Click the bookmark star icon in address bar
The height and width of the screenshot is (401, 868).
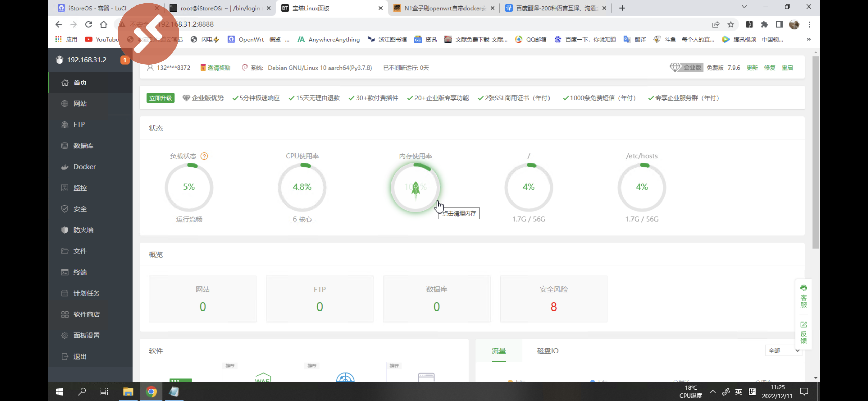click(x=731, y=24)
